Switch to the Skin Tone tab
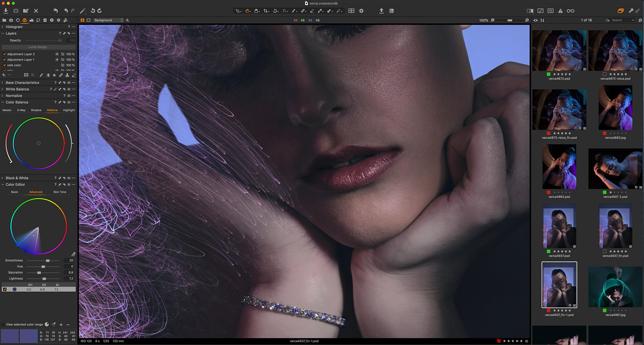644x345 pixels. pos(59,192)
